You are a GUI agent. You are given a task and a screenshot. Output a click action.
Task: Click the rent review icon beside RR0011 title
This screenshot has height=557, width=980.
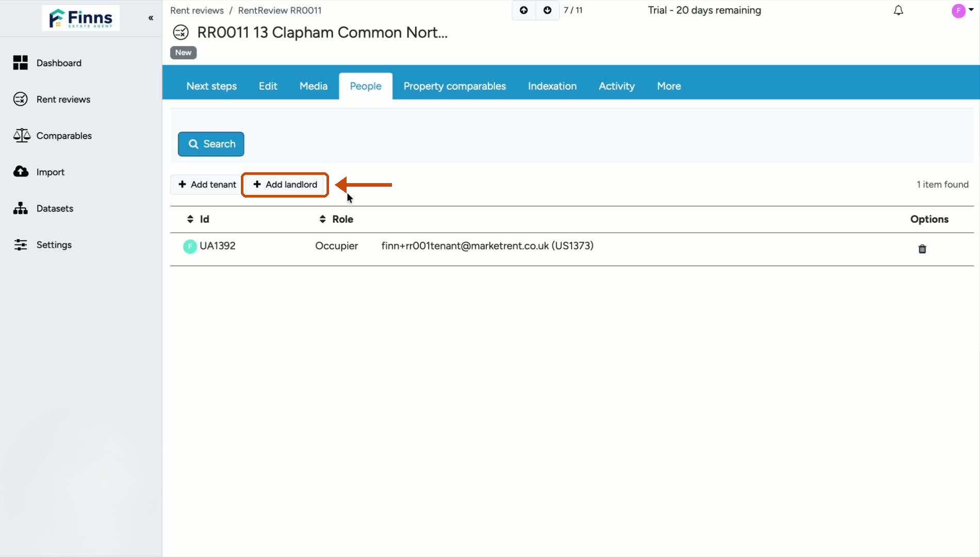[x=181, y=32]
